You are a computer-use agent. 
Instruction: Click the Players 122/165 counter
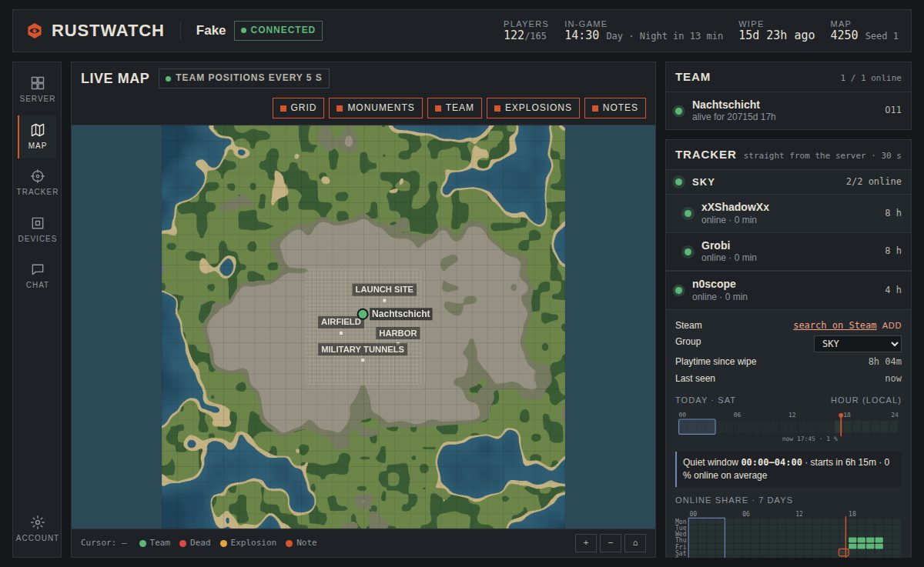point(526,30)
